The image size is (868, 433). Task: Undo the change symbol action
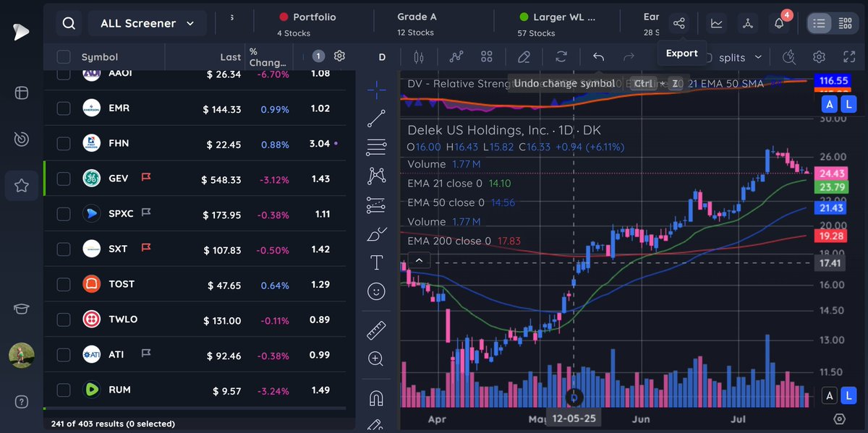pyautogui.click(x=598, y=57)
